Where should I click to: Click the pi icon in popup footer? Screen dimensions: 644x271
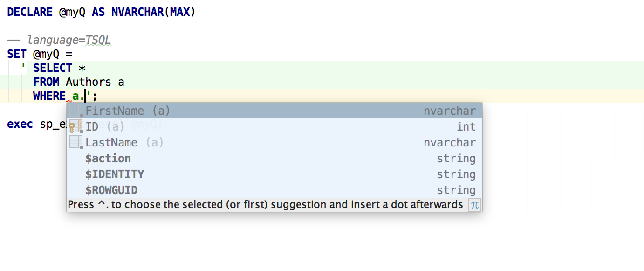pyautogui.click(x=474, y=205)
